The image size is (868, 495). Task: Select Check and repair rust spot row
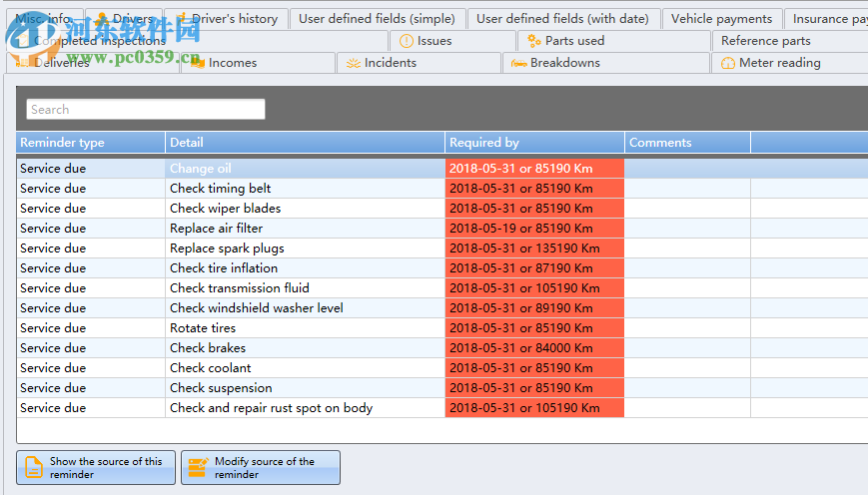pos(442,407)
